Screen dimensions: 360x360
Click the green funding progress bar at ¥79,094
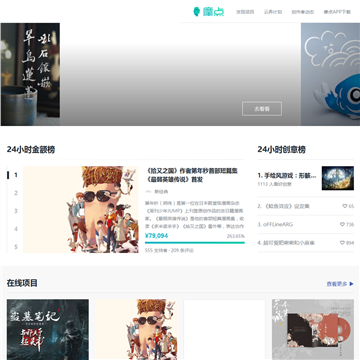[x=195, y=243]
